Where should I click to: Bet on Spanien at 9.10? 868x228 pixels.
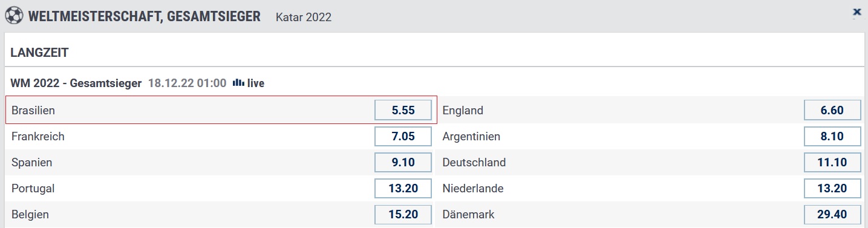[403, 163]
